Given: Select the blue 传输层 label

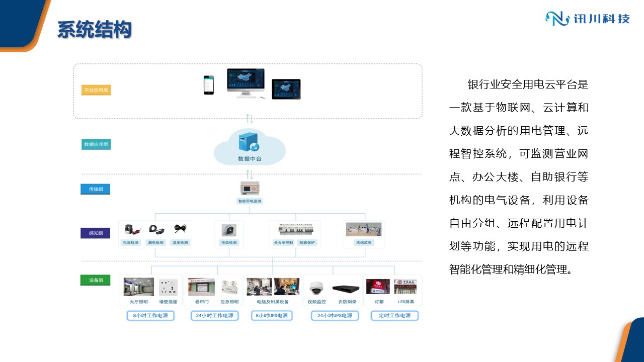Looking at the screenshot, I should tap(96, 190).
